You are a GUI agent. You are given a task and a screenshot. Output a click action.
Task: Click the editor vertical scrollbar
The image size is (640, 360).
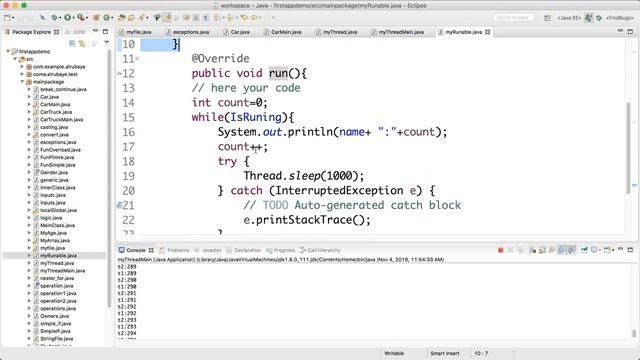point(628,148)
